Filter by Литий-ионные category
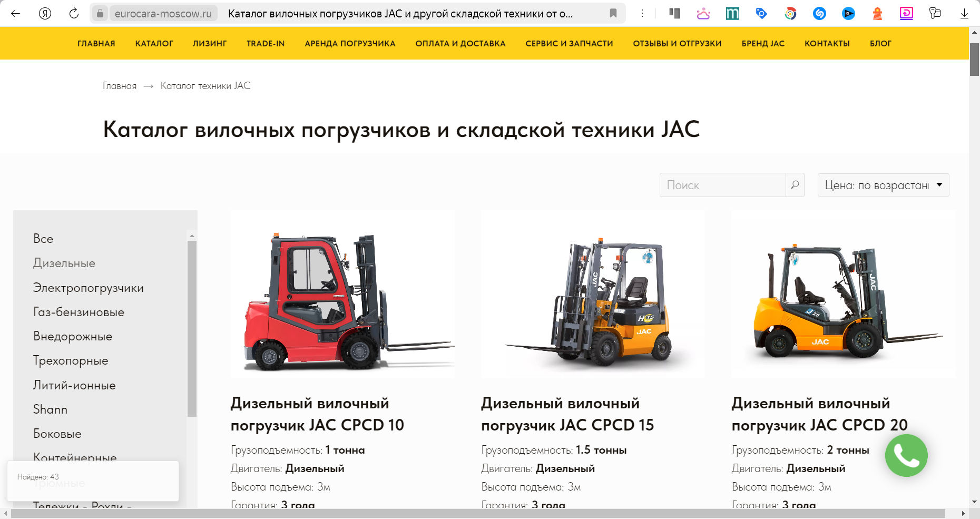980x519 pixels. coord(74,385)
